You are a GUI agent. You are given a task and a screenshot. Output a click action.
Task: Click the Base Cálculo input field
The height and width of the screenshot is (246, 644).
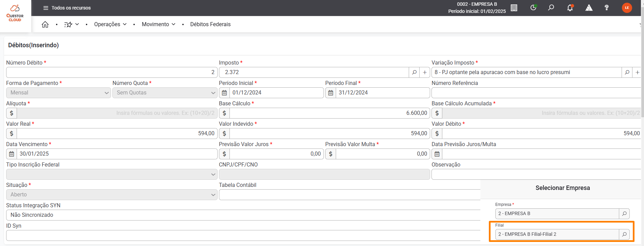pyautogui.click(x=329, y=113)
